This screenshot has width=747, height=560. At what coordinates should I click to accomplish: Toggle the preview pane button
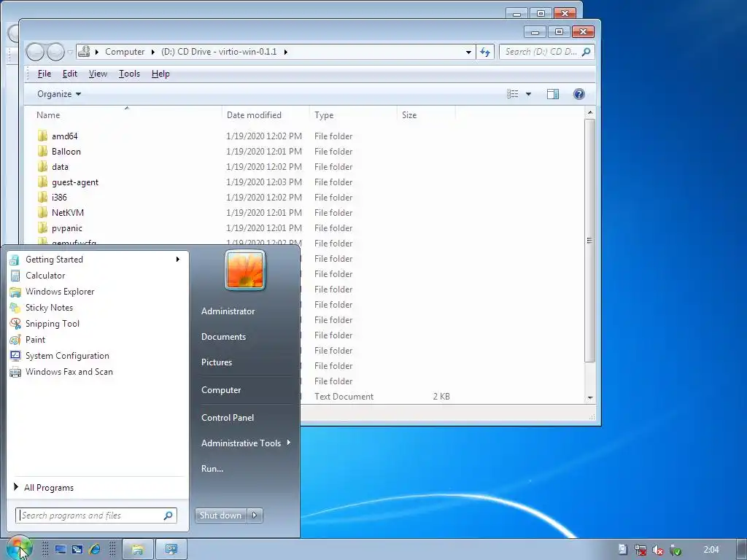point(553,94)
